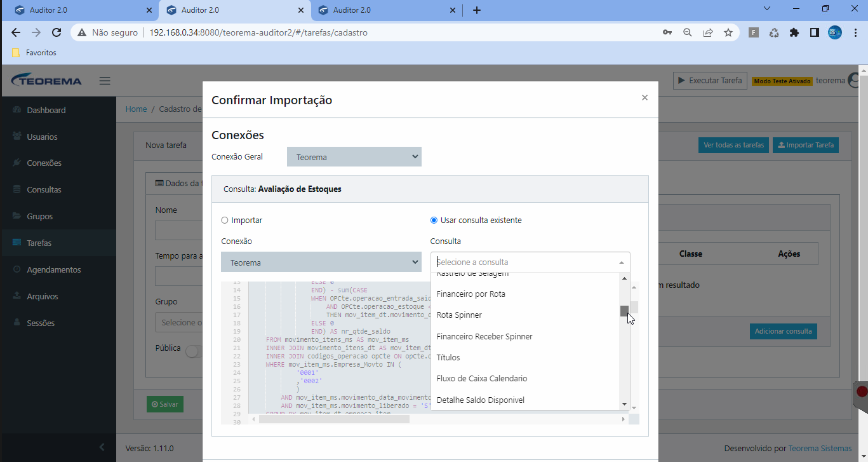Click the Tarefas list icon

click(x=17, y=243)
